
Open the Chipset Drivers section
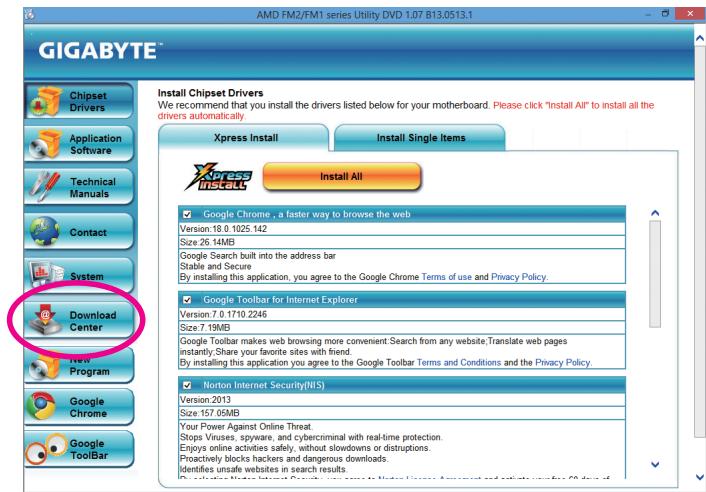pyautogui.click(x=79, y=101)
